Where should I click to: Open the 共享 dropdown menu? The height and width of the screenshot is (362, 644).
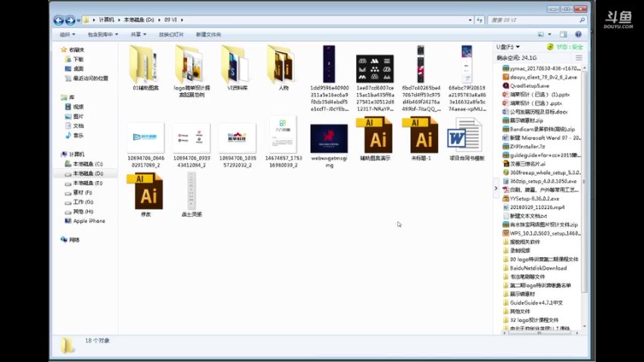pyautogui.click(x=138, y=34)
